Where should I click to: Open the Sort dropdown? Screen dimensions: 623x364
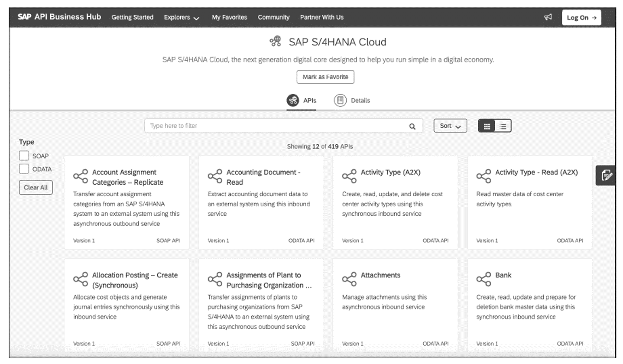coord(449,125)
